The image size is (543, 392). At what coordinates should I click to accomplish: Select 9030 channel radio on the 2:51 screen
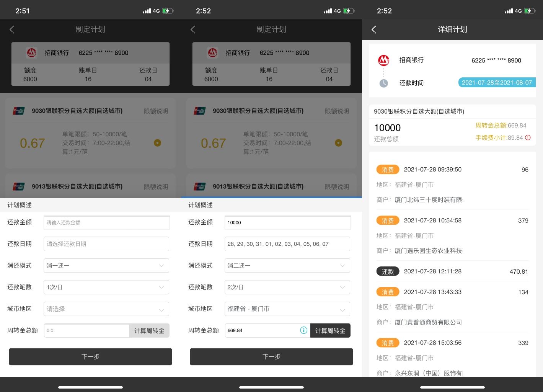pos(157,143)
